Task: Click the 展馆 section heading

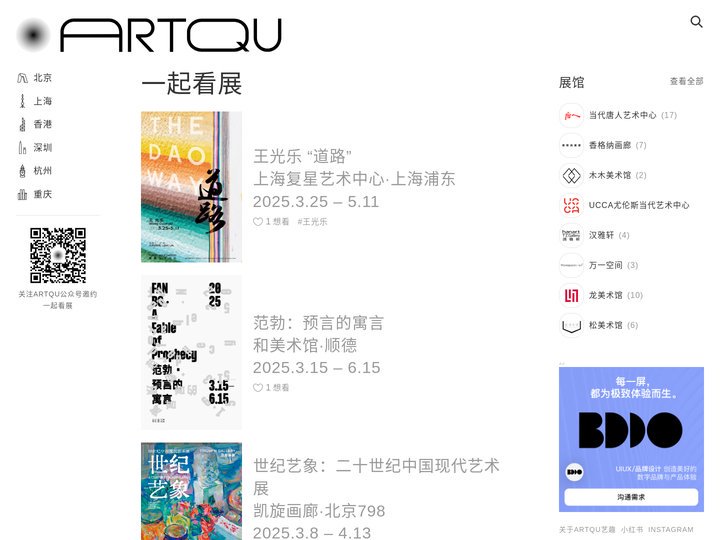Action: [x=571, y=83]
